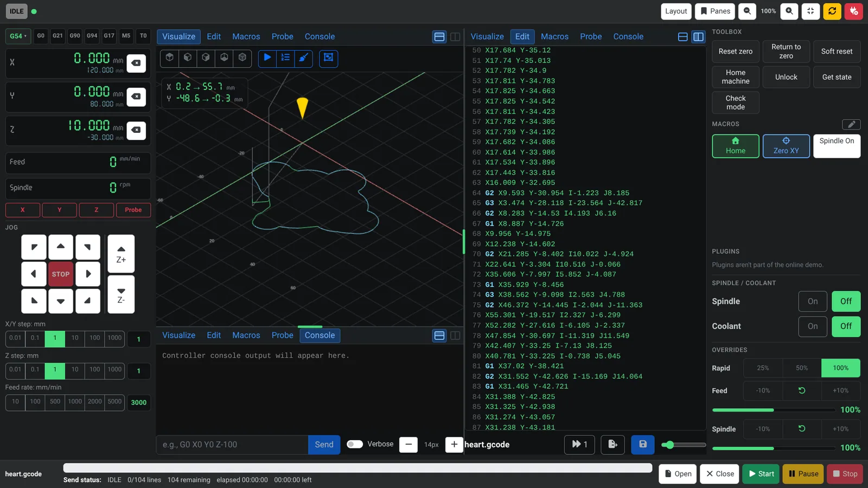Click the G-code command input field
This screenshot has height=488, width=868.
click(232, 445)
